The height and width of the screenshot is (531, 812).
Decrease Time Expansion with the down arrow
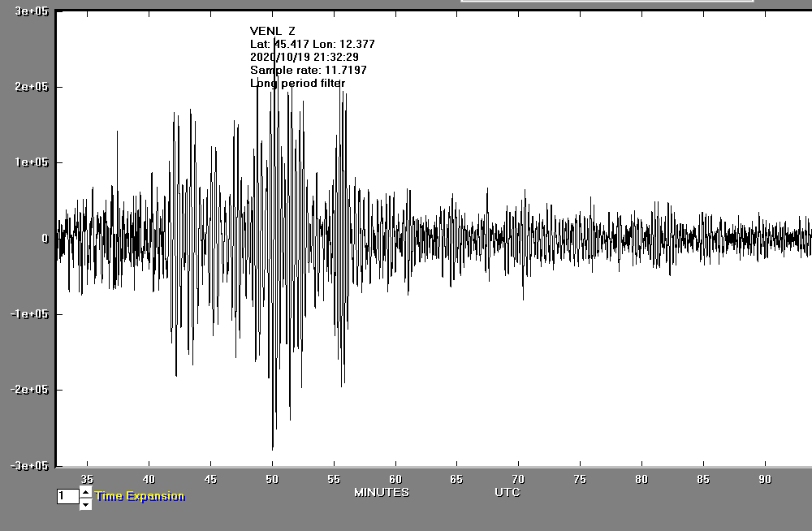tap(85, 504)
